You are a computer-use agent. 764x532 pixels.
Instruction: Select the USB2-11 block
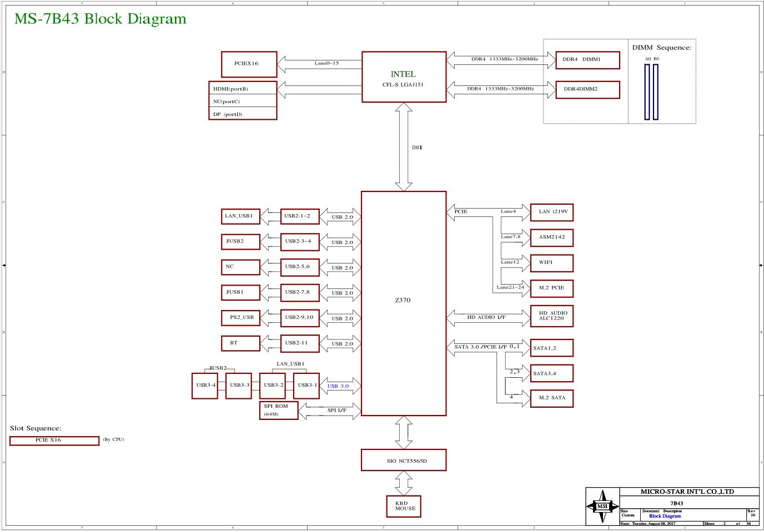click(300, 343)
